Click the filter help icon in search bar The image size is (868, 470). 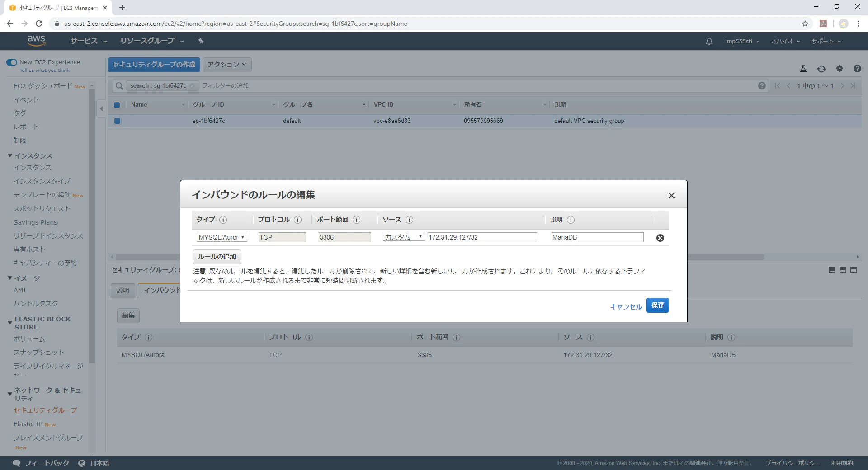762,86
